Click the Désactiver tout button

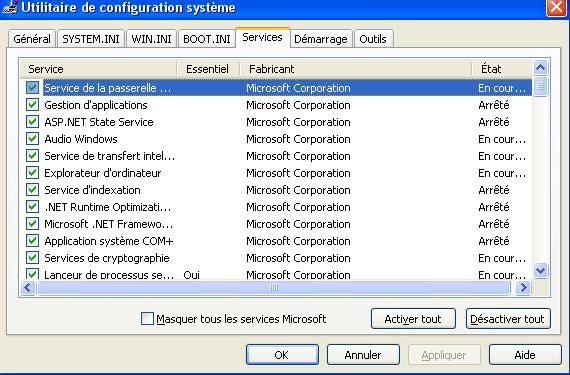click(x=508, y=319)
